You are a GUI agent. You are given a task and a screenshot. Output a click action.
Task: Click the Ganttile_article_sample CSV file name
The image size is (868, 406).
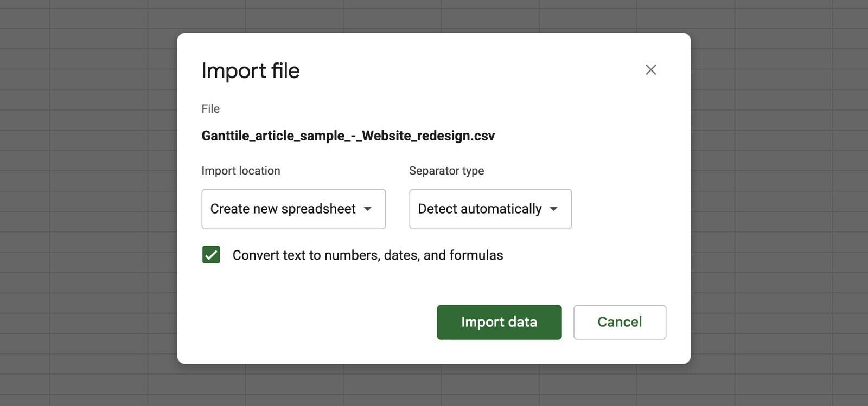pyautogui.click(x=348, y=136)
